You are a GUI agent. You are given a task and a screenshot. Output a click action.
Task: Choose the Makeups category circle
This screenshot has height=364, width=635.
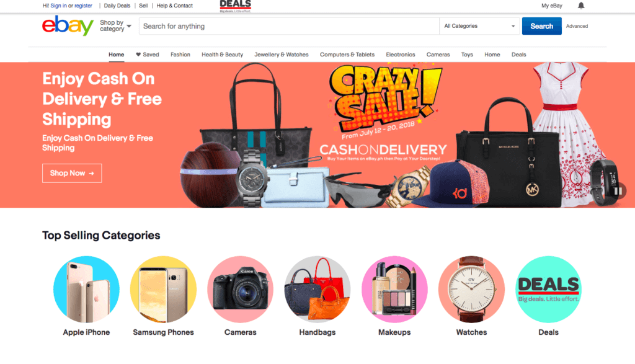coord(394,289)
